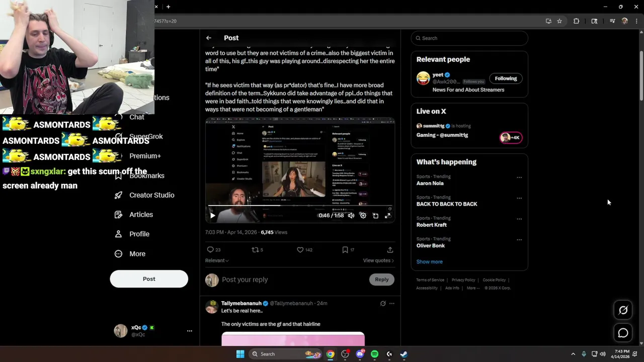Seek on the video progress bar

300,206
